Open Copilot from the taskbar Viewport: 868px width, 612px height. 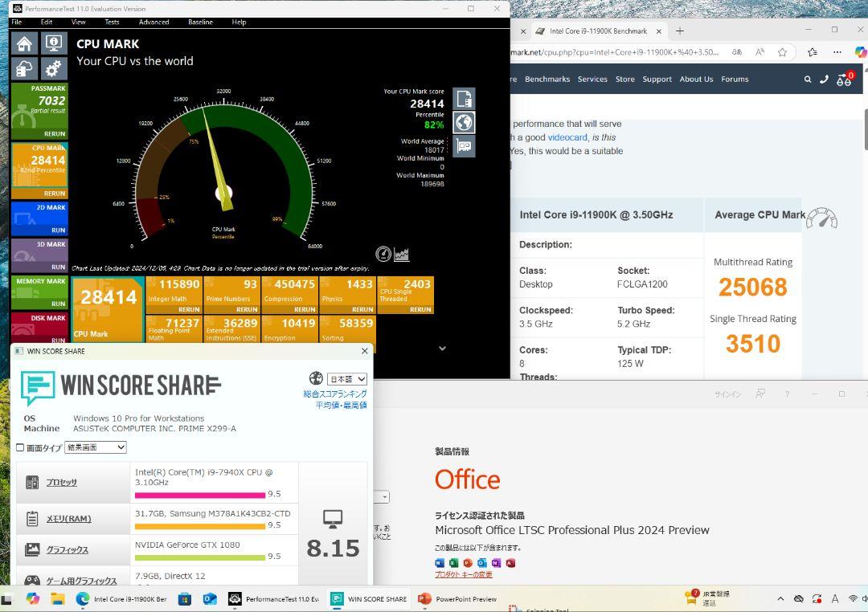33,598
